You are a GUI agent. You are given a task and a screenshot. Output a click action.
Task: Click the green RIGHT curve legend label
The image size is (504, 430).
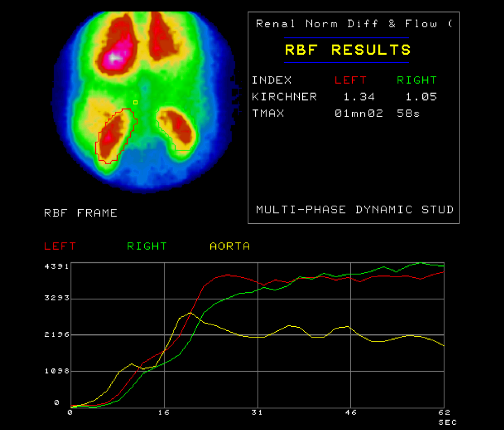147,246
